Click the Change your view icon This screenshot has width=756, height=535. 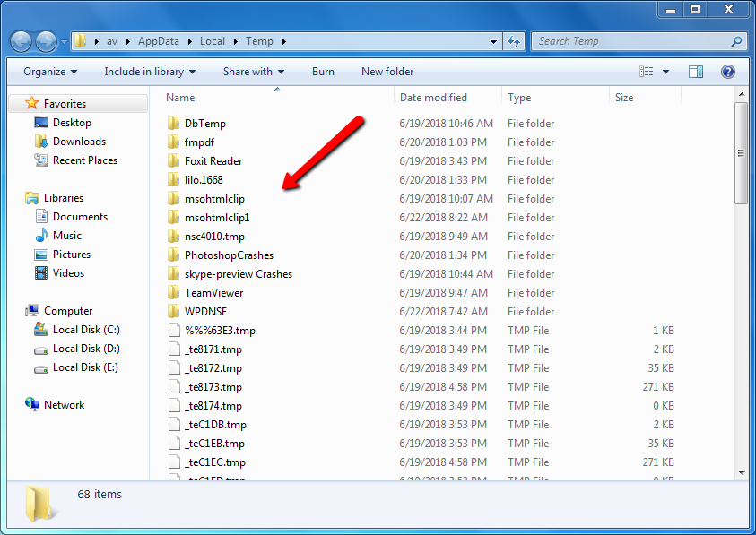[x=647, y=72]
